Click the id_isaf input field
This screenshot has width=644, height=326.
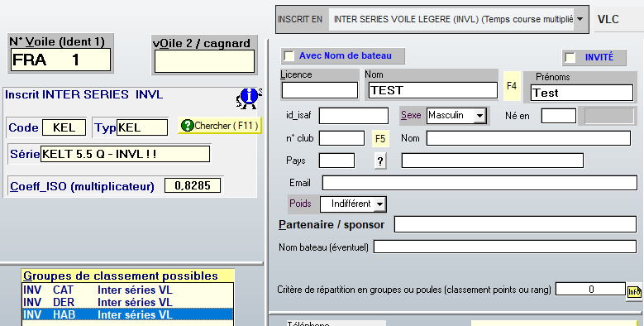pos(354,116)
